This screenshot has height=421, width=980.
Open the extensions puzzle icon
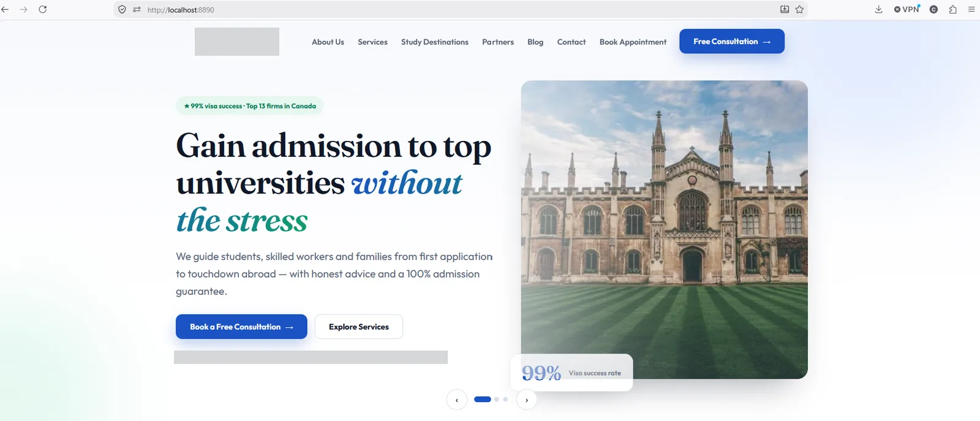pos(953,9)
